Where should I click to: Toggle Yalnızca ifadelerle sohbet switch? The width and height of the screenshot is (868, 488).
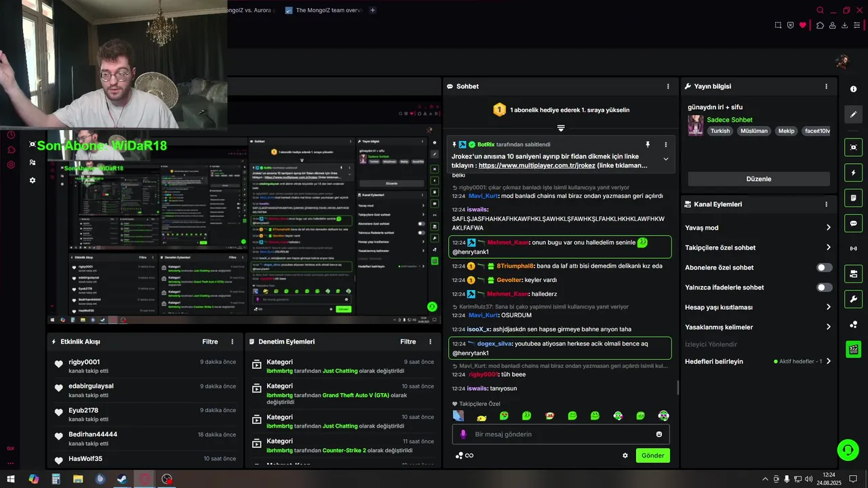tap(824, 287)
